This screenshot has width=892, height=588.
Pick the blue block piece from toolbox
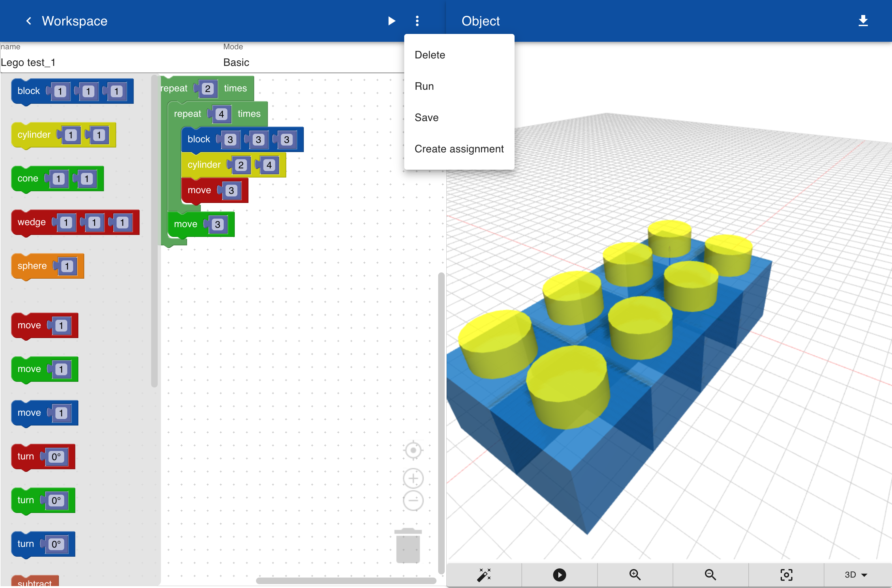pyautogui.click(x=28, y=91)
